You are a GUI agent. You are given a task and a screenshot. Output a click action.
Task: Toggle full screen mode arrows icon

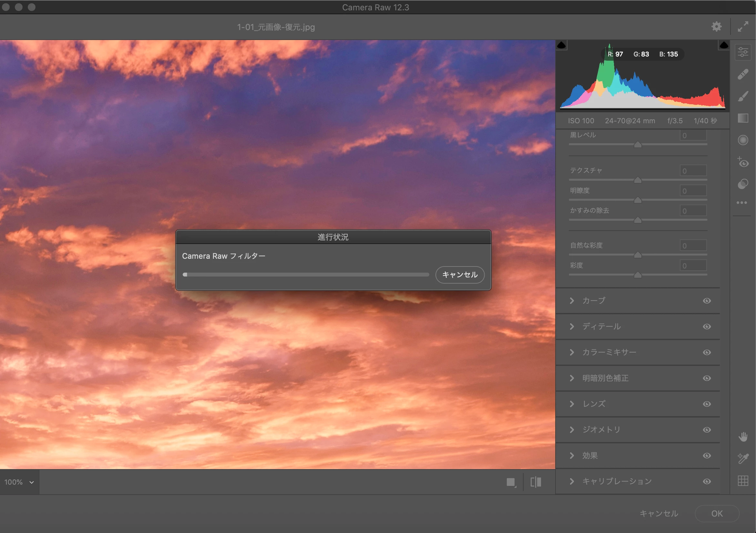[x=743, y=27]
